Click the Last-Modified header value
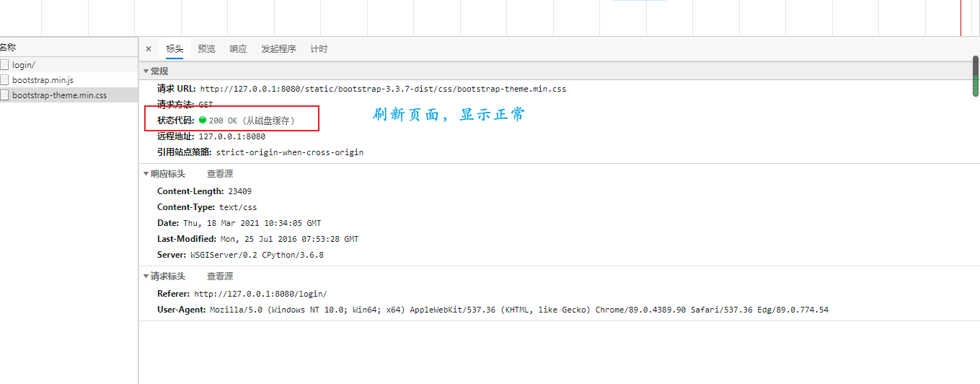980x384 pixels. 290,240
